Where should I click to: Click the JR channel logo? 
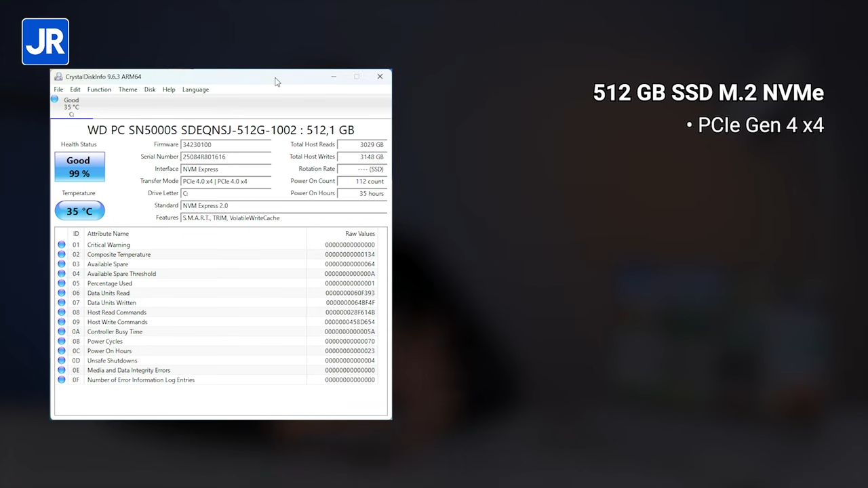(x=45, y=42)
